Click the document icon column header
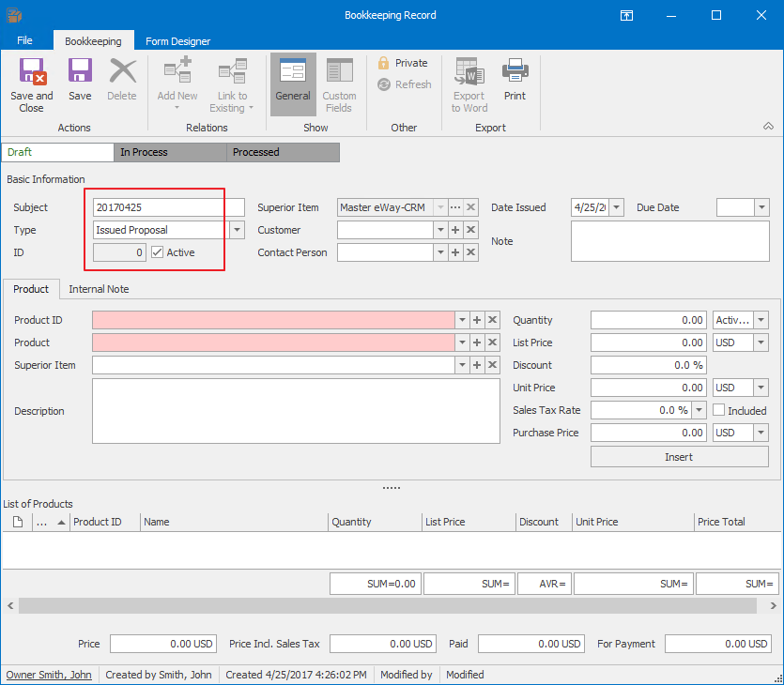This screenshot has width=784, height=685. tap(18, 522)
